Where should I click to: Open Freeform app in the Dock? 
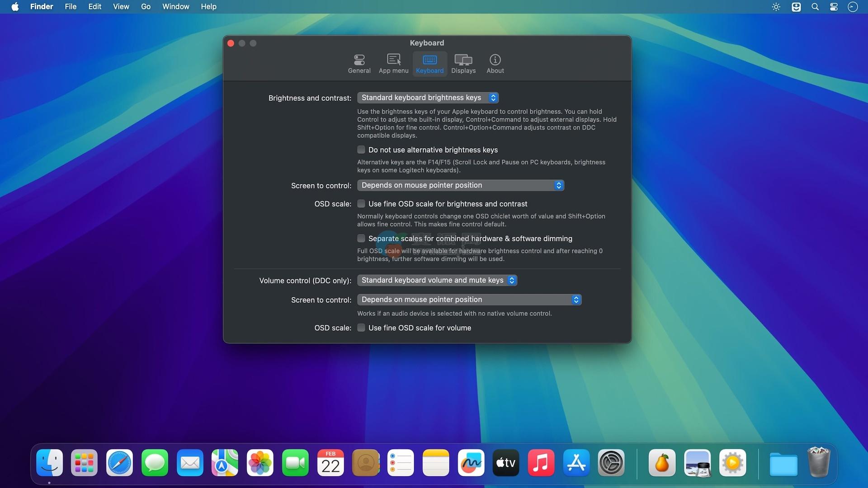tap(471, 463)
